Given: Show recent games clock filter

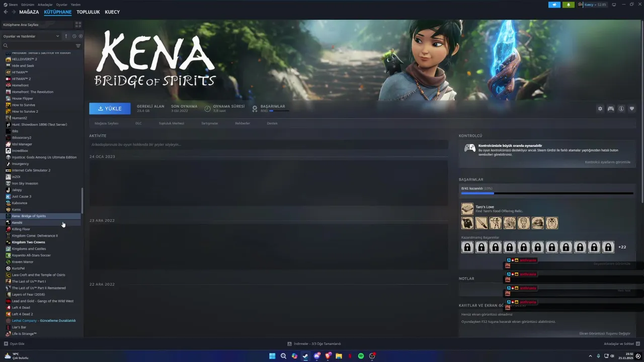Looking at the screenshot, I should click(x=74, y=36).
